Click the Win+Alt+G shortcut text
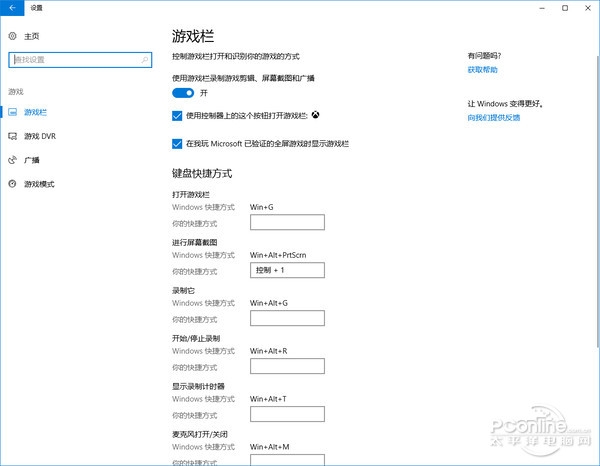This screenshot has width=600, height=466. pyautogui.click(x=269, y=303)
